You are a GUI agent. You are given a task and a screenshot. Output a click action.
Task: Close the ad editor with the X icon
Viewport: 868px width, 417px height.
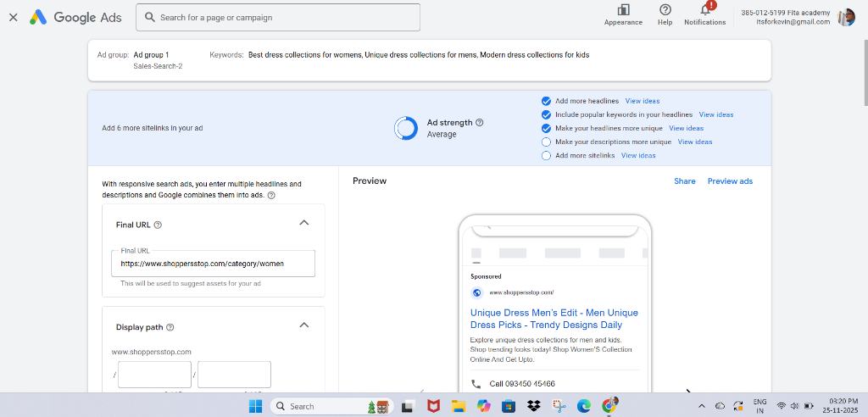(x=14, y=17)
